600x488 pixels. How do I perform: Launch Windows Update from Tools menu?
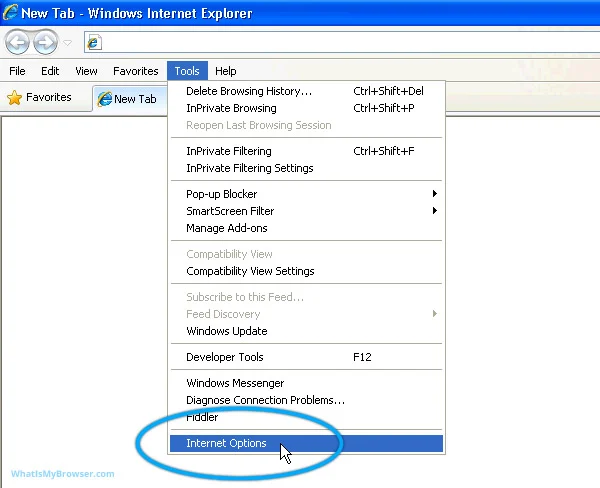pos(307,331)
